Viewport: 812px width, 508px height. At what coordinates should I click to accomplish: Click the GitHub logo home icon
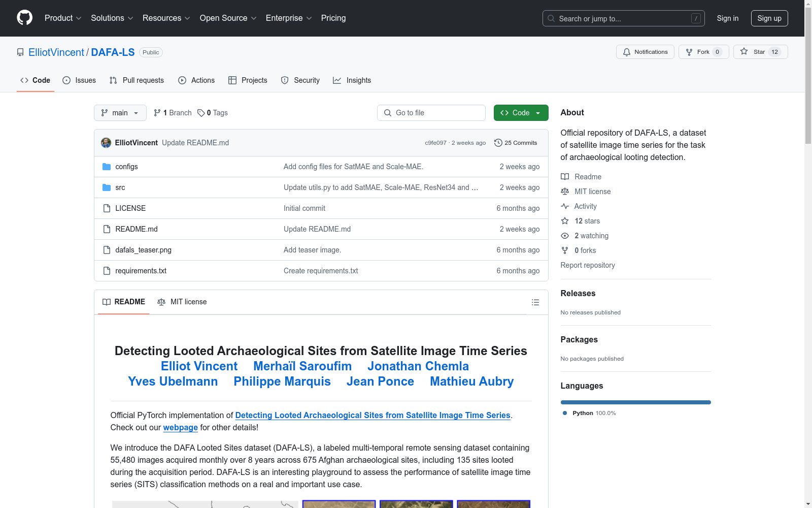click(x=24, y=18)
